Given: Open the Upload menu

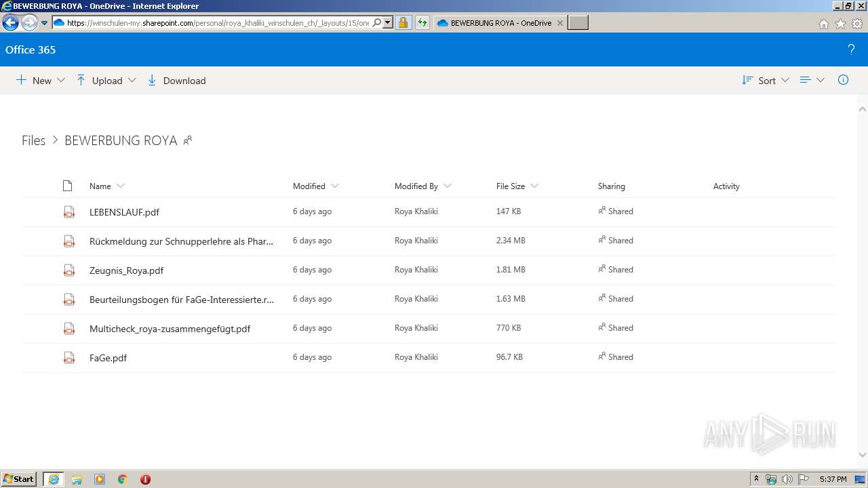Looking at the screenshot, I should coord(106,80).
